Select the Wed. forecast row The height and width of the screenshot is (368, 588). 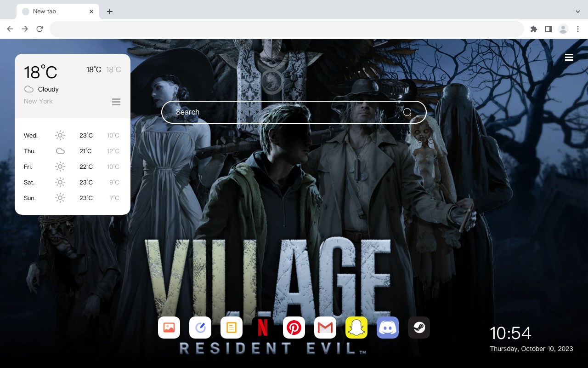[72, 135]
